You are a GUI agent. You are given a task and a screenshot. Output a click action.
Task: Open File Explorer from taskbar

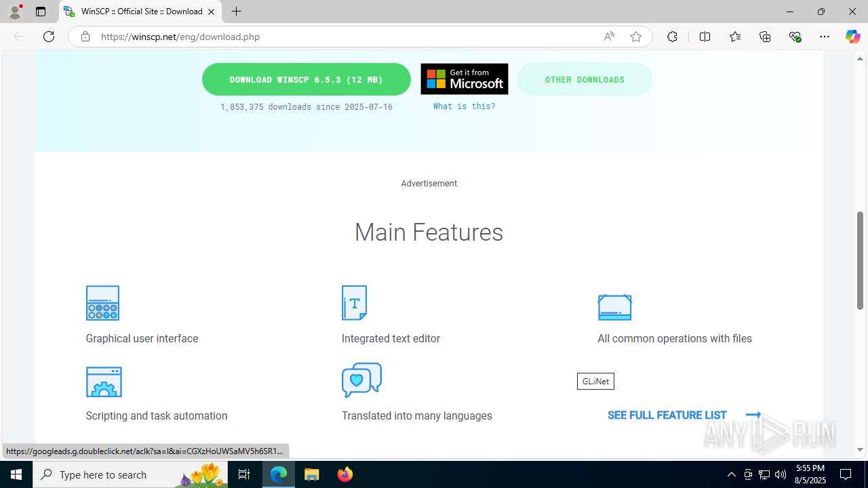312,474
